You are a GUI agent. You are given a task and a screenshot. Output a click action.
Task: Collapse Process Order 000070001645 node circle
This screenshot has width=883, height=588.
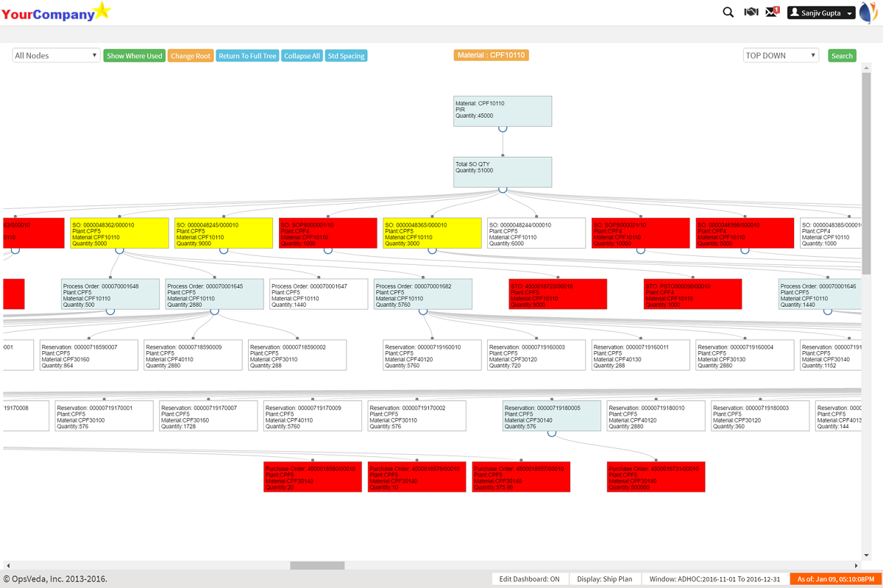(x=214, y=311)
